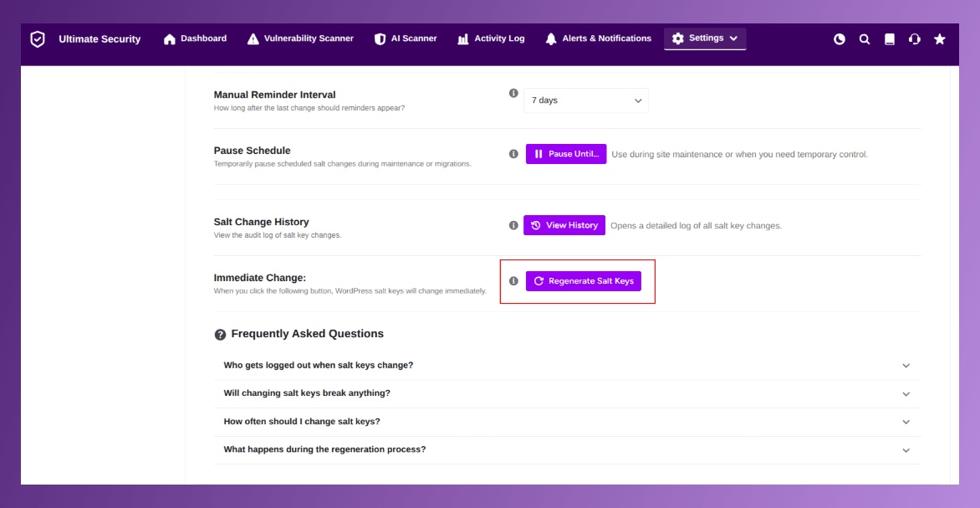Screen dimensions: 980x508
Task: Click 'Opens a detailed log of all salt key changes.'
Action: point(697,226)
